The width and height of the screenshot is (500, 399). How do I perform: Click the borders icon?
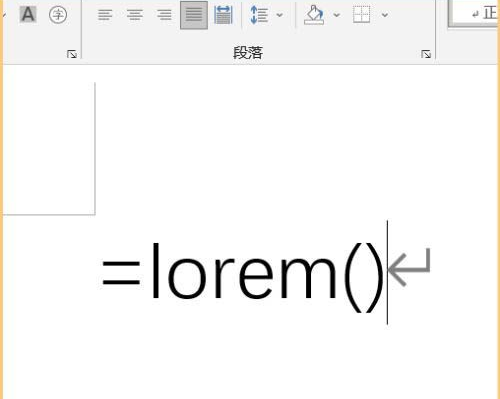point(362,15)
